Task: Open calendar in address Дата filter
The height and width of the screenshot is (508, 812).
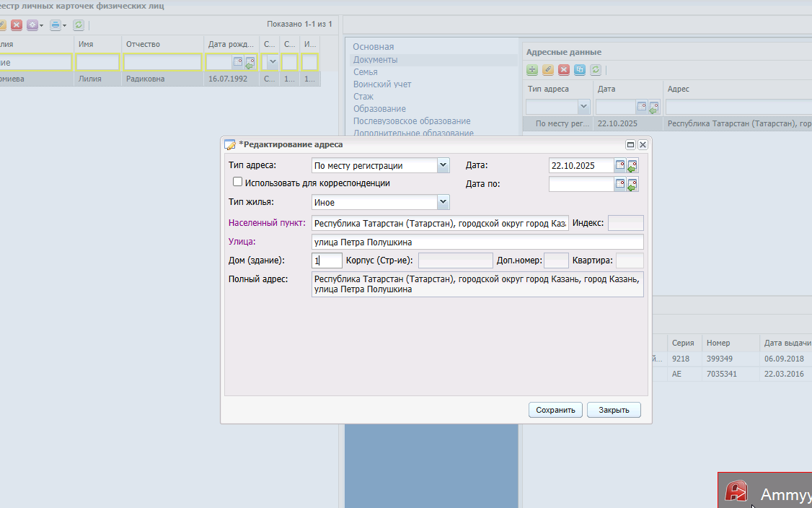Action: pos(642,107)
